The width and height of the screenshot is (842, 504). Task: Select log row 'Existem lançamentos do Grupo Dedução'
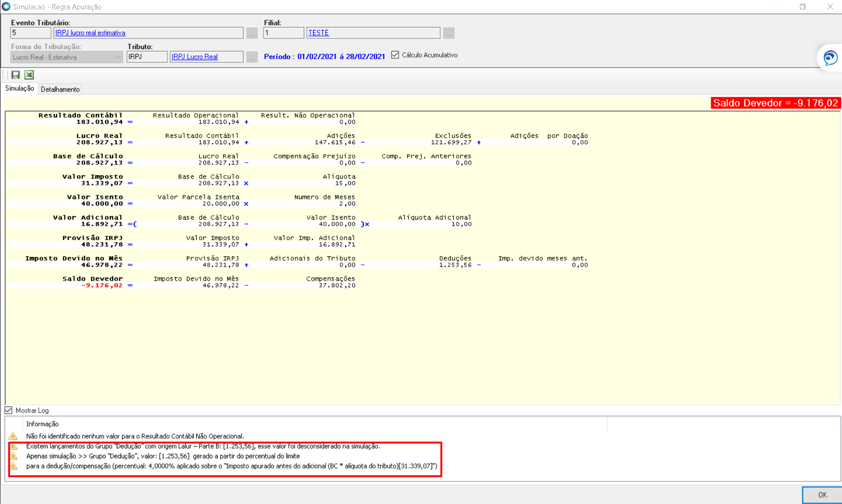[x=203, y=446]
